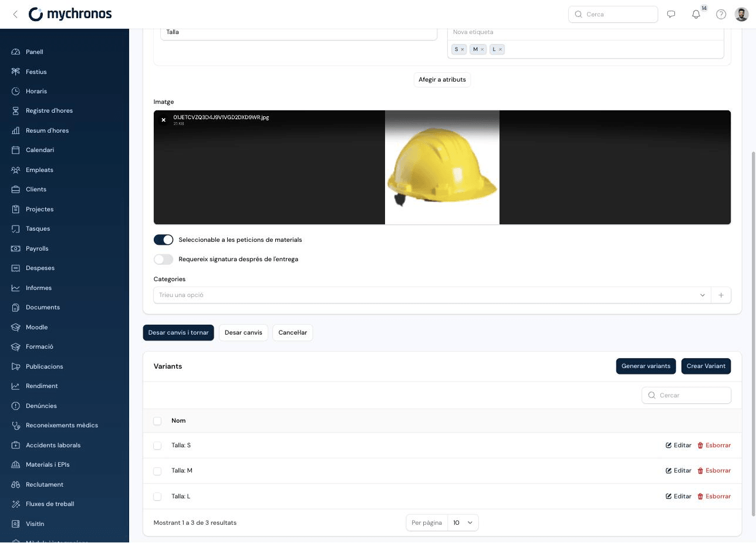Click the Reclutament binoculars icon
The width and height of the screenshot is (756, 543).
point(16,485)
